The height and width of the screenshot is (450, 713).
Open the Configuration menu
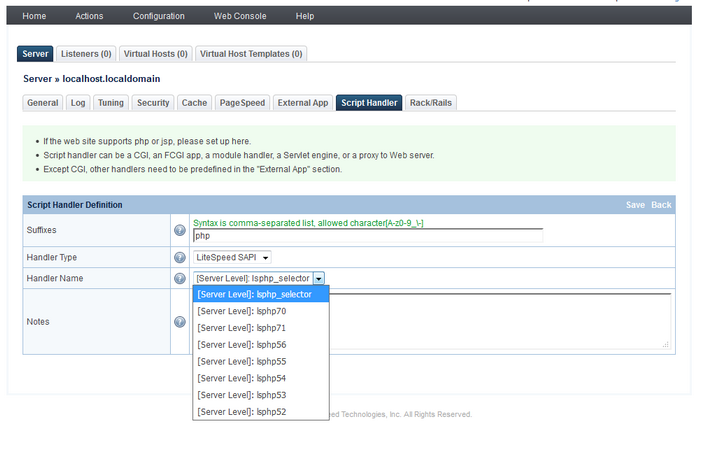tap(159, 16)
